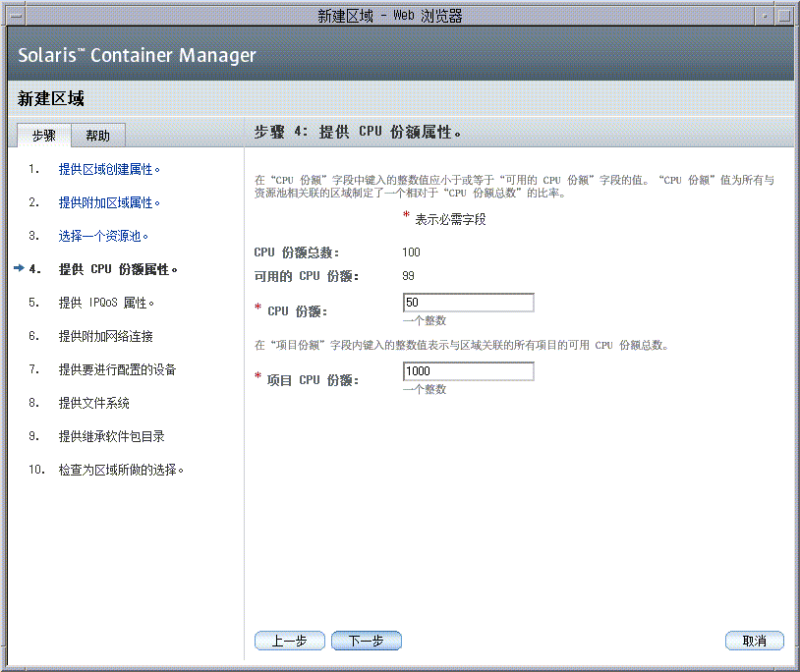Screen dimensions: 800x672
Task: Click step 5 提供 IPQoS 属性 text
Action: click(106, 303)
